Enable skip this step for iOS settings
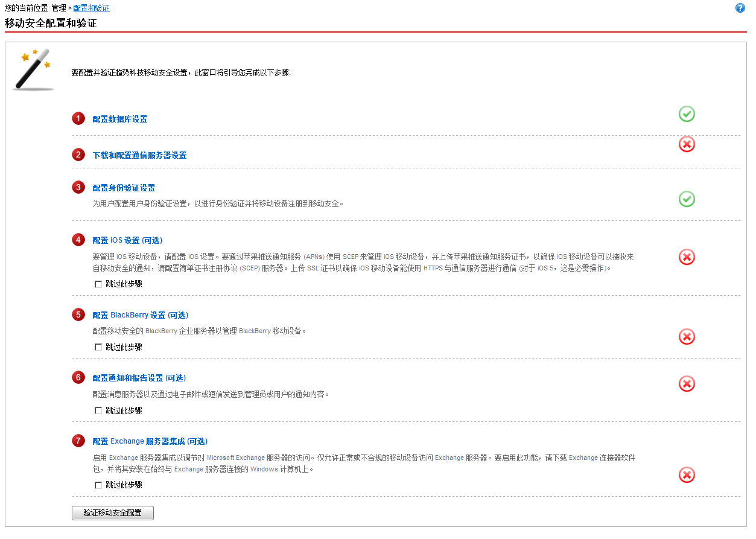The image size is (756, 539). 98,284
